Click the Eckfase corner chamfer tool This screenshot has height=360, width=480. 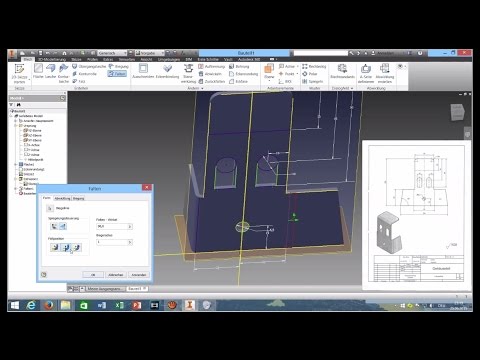(x=238, y=81)
